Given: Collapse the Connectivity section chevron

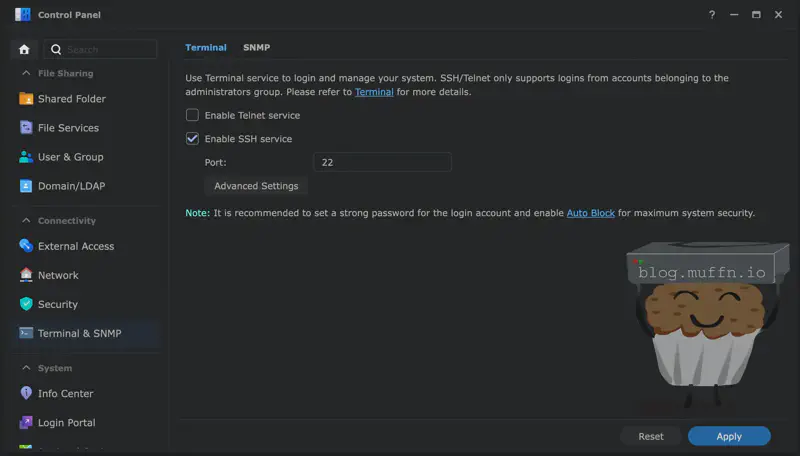Looking at the screenshot, I should [25, 220].
